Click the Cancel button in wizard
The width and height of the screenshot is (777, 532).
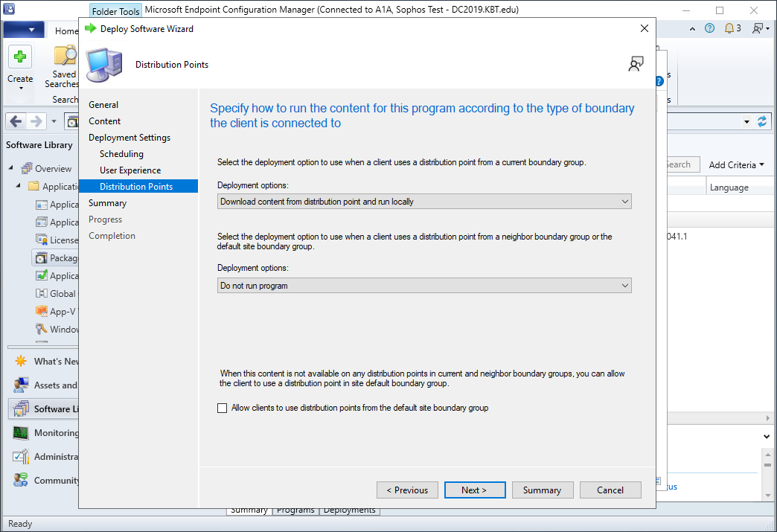tap(610, 490)
